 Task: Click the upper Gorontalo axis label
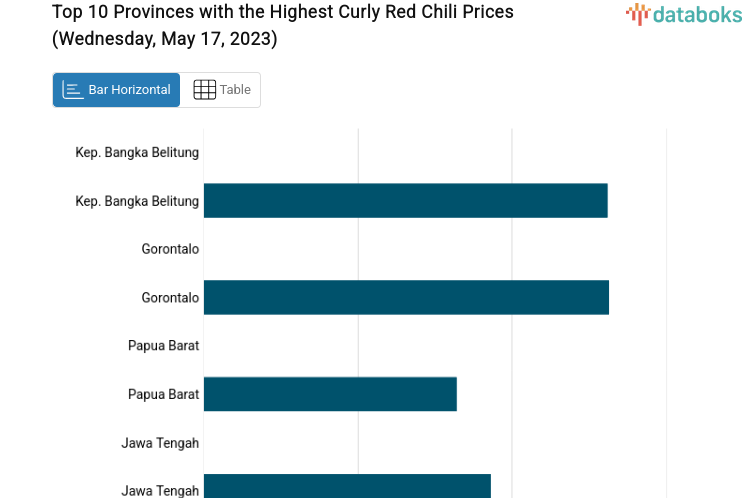click(170, 249)
